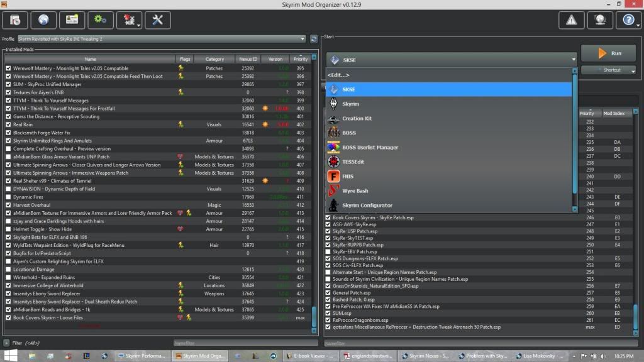Open the Tools icon's dropdown arrow

click(x=139, y=25)
